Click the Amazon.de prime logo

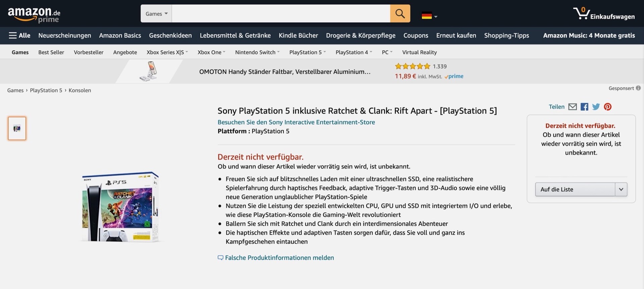coord(34,15)
